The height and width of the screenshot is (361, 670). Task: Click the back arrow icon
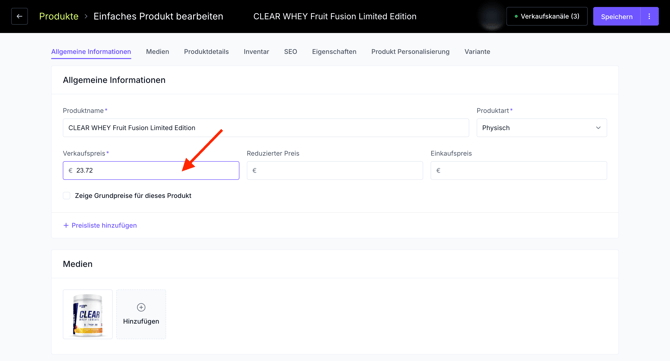[19, 17]
